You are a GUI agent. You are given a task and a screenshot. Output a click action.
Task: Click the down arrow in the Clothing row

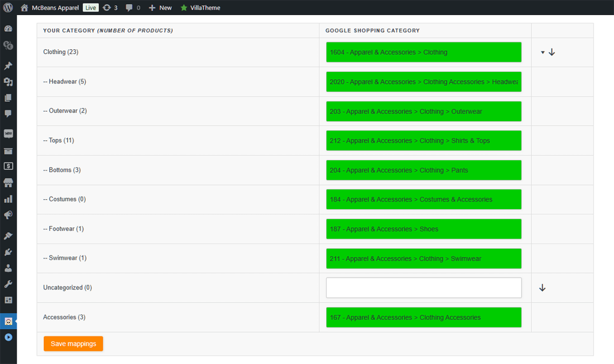tap(552, 52)
